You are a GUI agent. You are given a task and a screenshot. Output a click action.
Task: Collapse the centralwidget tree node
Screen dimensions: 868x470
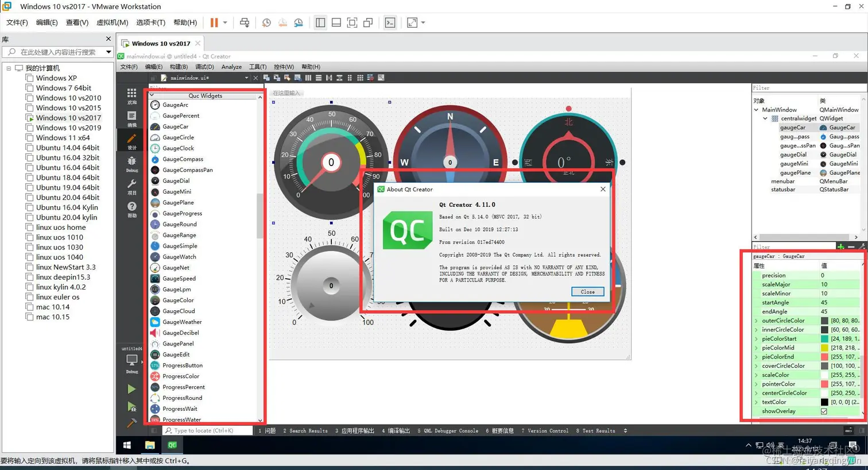(x=765, y=118)
